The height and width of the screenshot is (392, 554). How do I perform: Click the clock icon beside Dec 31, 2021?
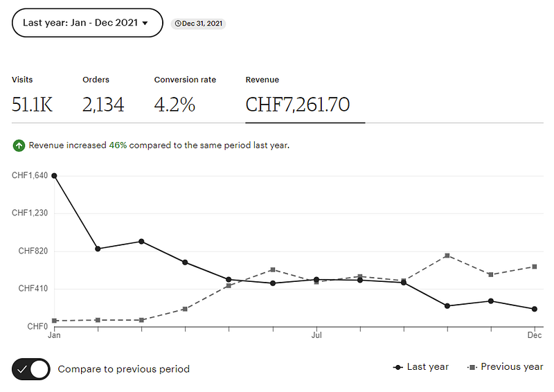pos(178,24)
